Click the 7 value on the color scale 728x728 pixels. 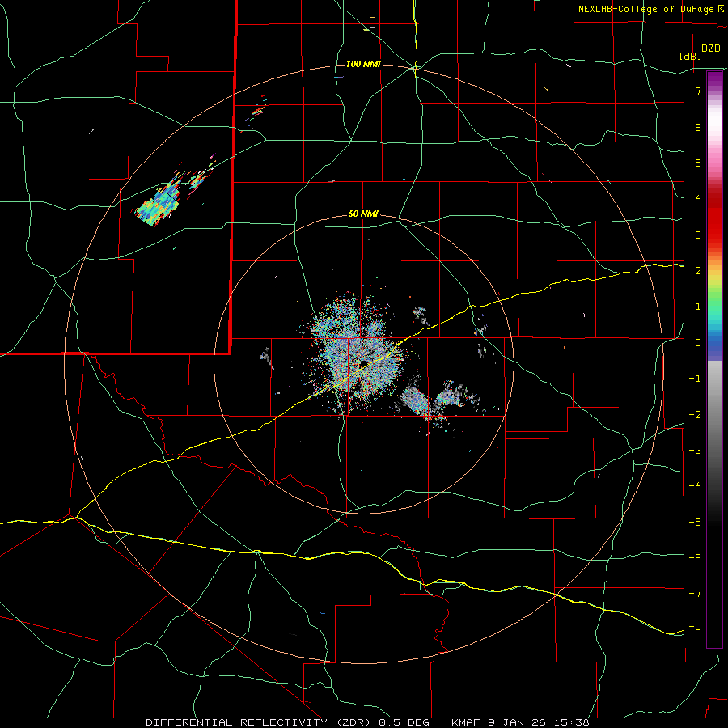click(698, 91)
